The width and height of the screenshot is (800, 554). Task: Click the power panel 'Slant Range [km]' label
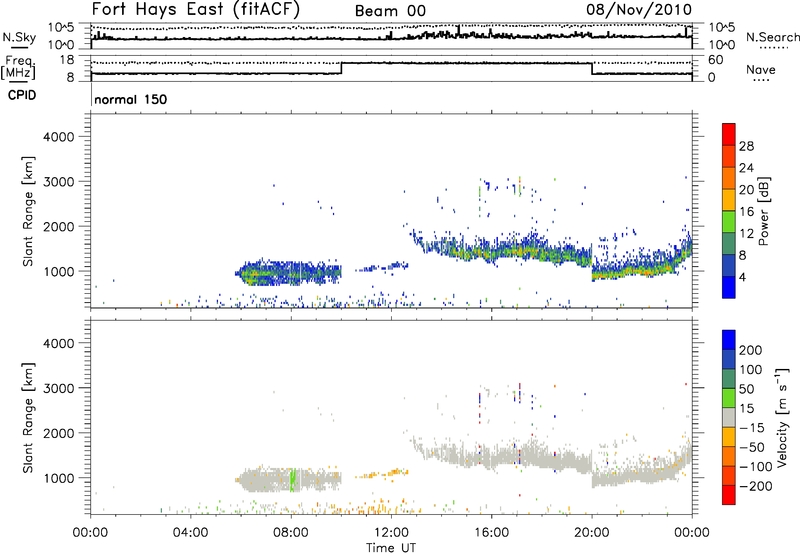[28, 211]
